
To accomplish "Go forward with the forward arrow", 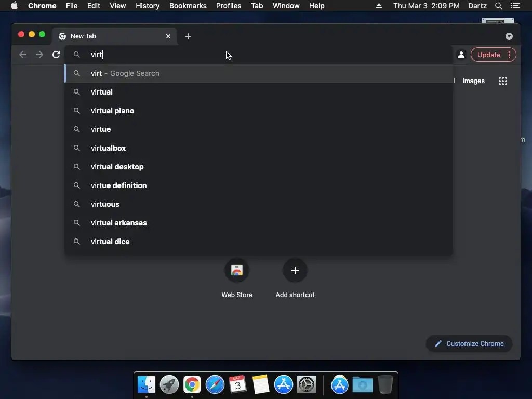I will click(x=39, y=55).
